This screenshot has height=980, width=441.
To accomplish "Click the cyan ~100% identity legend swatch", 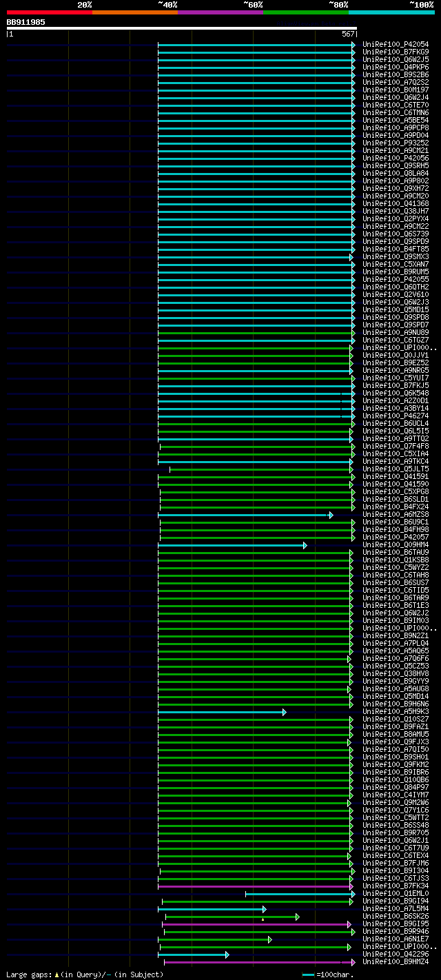I will [x=391, y=12].
